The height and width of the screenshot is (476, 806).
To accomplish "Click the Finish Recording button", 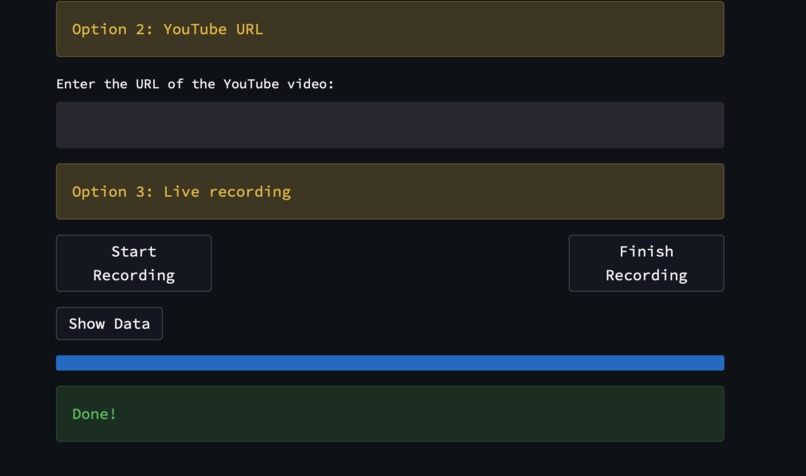I will [x=646, y=263].
